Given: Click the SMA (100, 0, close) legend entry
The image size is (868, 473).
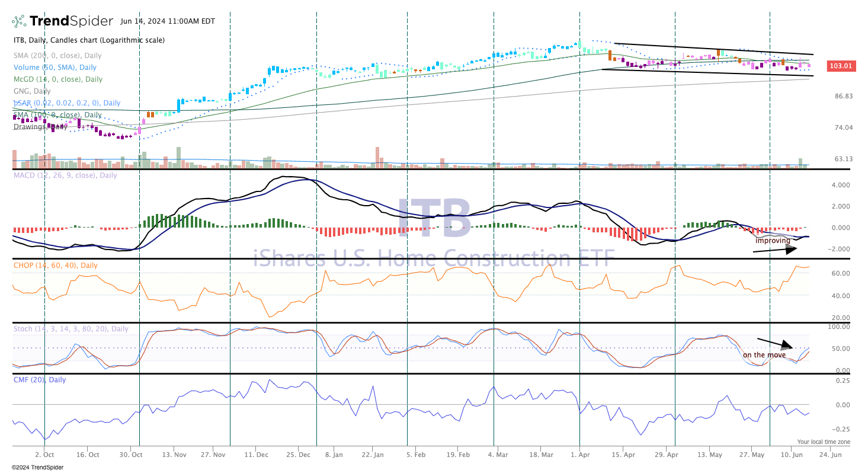Looking at the screenshot, I should click(57, 115).
